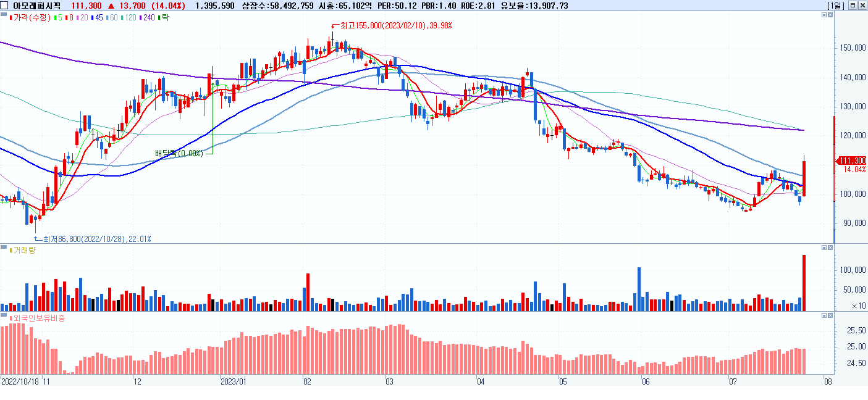Select the current price 111,300 in header

87,6
